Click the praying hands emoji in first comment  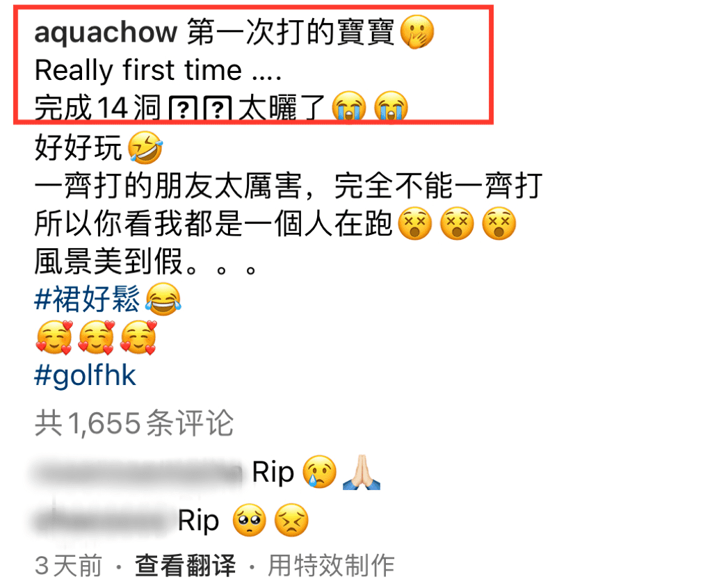[x=362, y=472]
